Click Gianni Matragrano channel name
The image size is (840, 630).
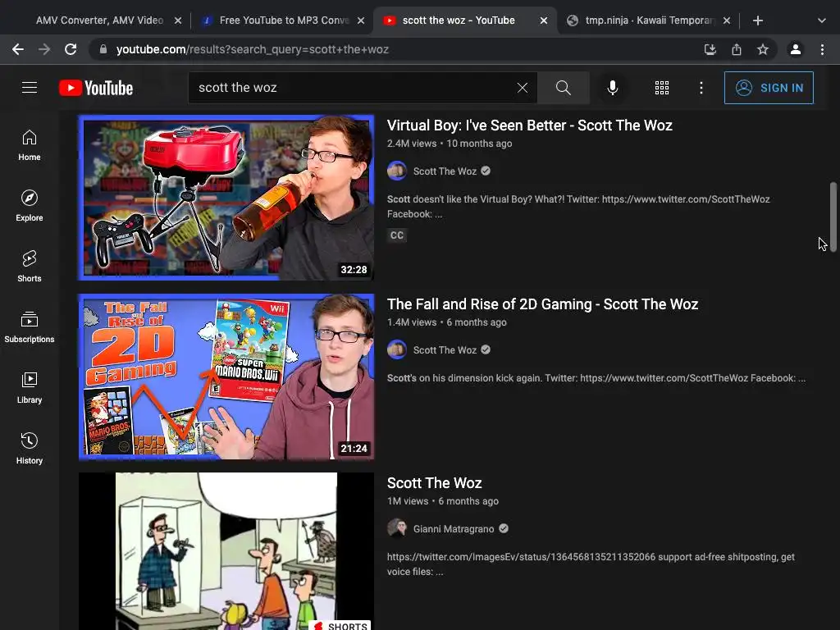click(x=453, y=529)
